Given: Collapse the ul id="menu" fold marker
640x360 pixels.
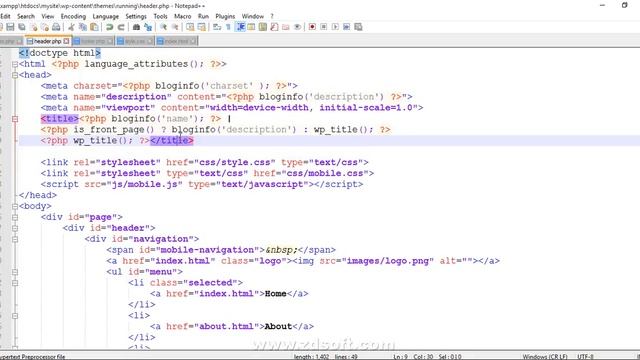Looking at the screenshot, I should [15, 272].
